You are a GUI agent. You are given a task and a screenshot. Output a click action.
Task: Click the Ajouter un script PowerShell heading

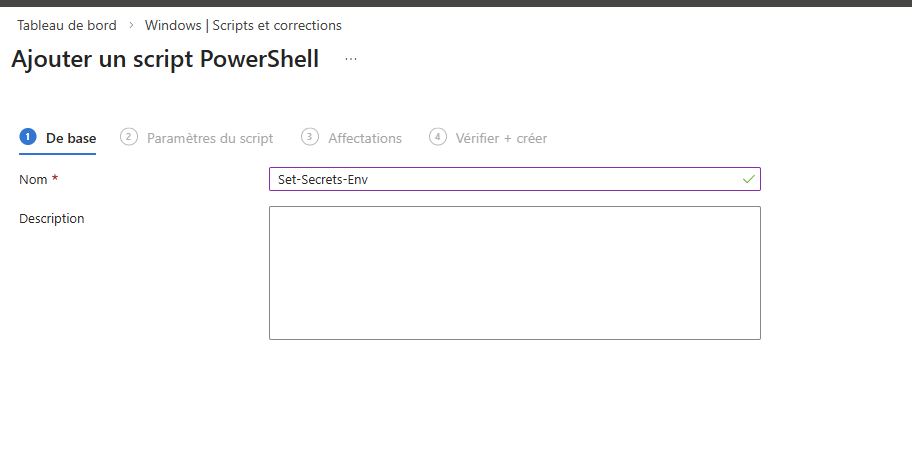165,59
